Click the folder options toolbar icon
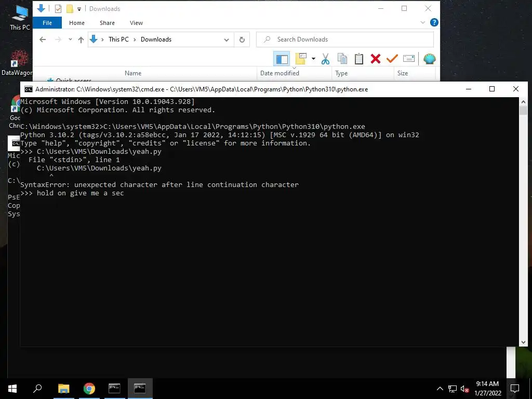 coord(301,59)
